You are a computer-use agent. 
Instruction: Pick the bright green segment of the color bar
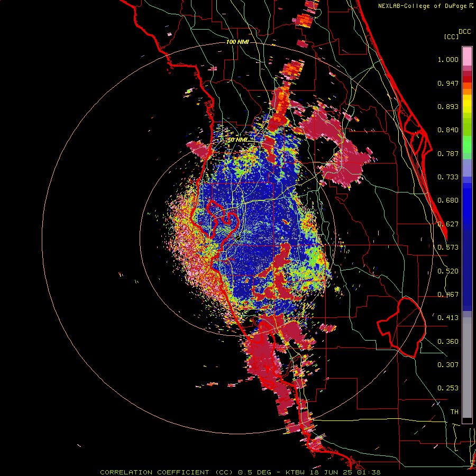[x=467, y=144]
